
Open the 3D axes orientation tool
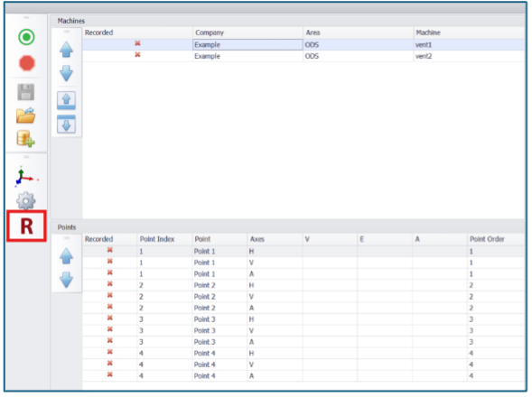[26, 177]
